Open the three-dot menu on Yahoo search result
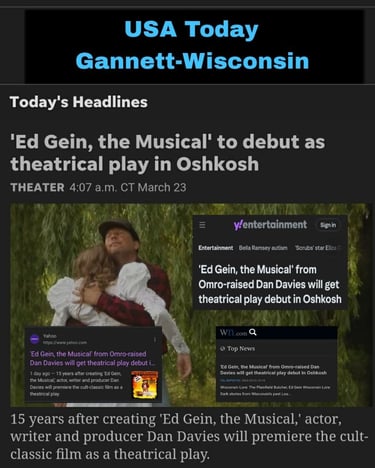 (x=155, y=340)
